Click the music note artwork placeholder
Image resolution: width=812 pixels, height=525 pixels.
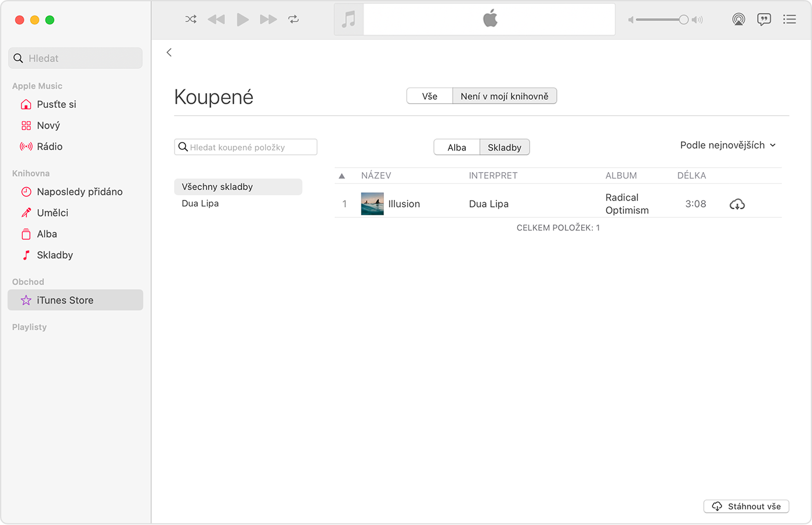coord(349,19)
